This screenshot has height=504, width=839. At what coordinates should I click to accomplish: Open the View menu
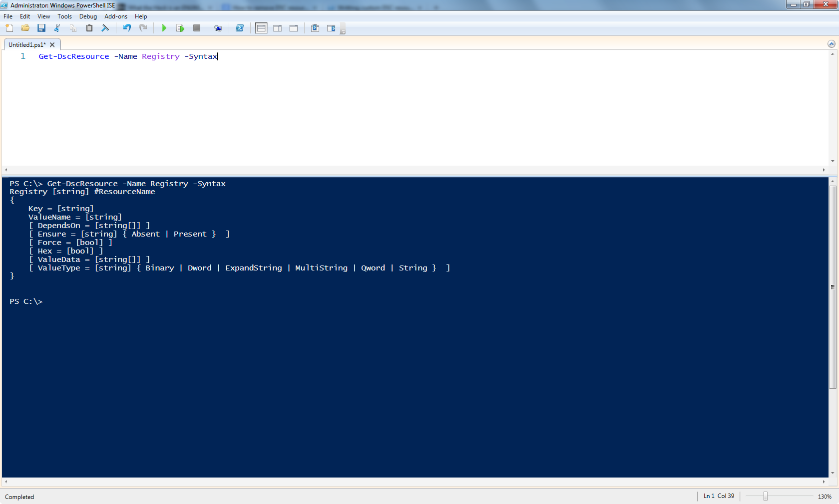(x=44, y=16)
